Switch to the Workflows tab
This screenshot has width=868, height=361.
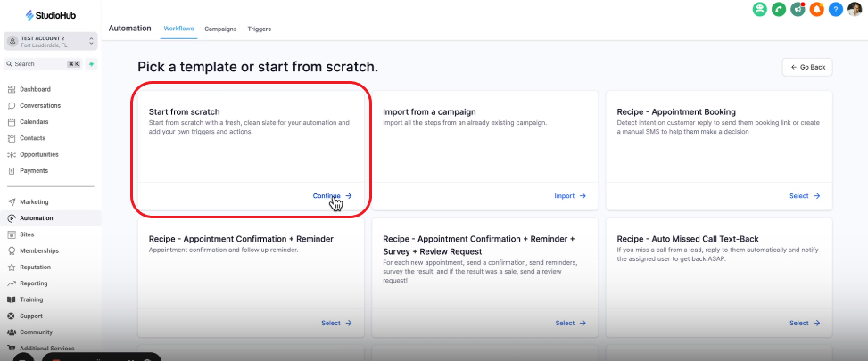178,29
